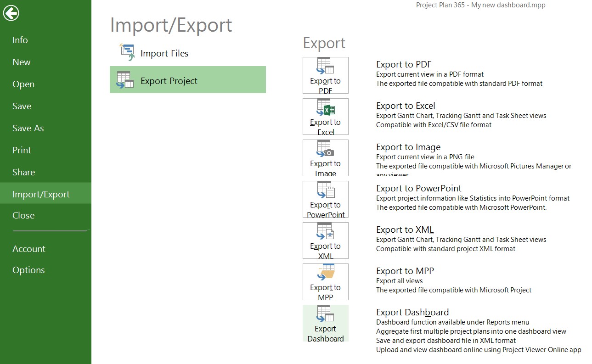Click the window title 'My new dashboard.mpp'
Screen dimensions: 592x364
[x=508, y=5]
